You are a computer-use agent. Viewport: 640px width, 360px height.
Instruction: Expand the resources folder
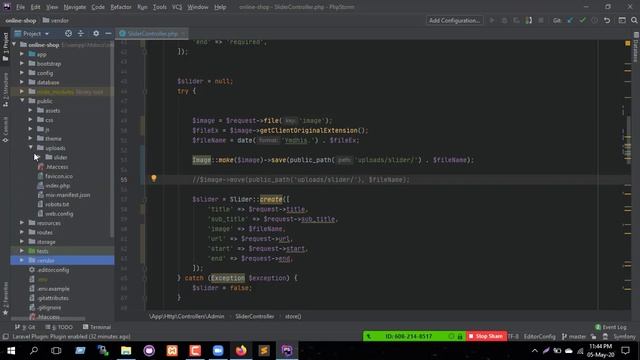tap(22, 223)
